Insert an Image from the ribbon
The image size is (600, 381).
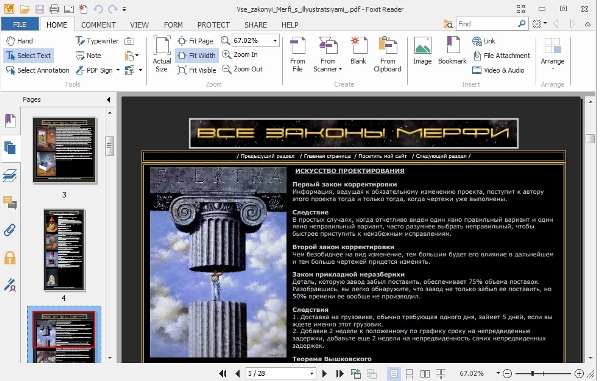tap(422, 51)
